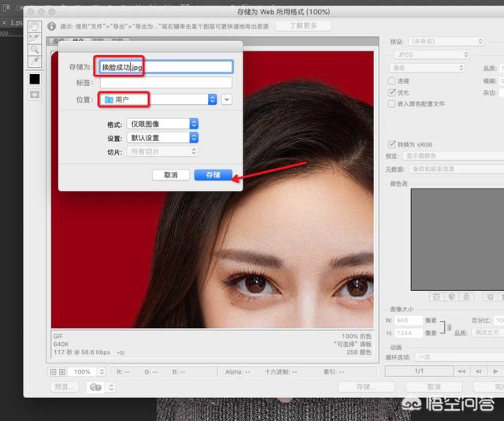Viewport: 504px width, 421px height.
Task: Open the 元数据 metadata dropdown
Action: [x=457, y=169]
